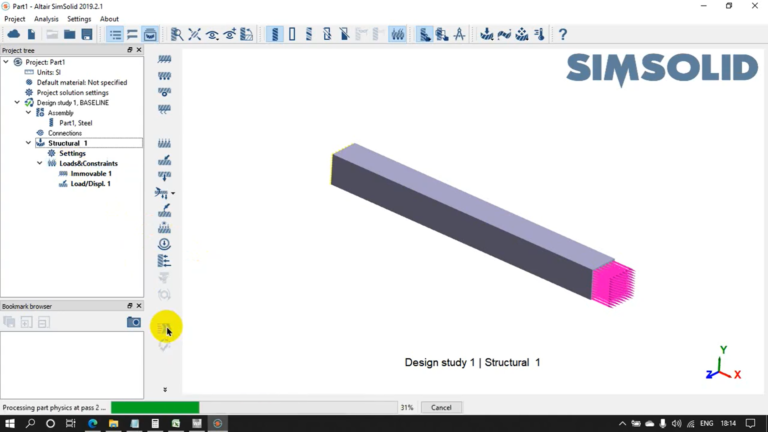
Task: Click the modal analysis wave toolbar icon
Action: pos(504,34)
